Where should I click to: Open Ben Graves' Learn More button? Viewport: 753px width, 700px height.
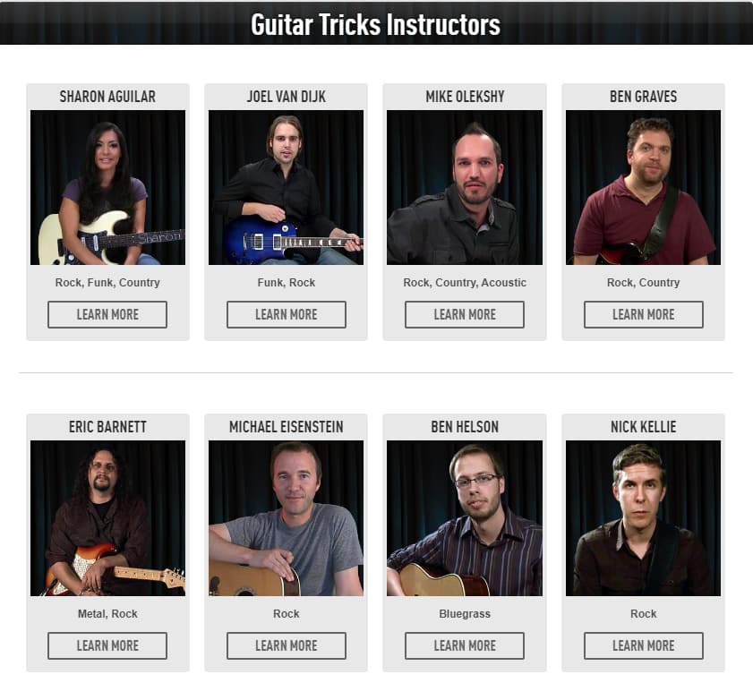tap(644, 314)
